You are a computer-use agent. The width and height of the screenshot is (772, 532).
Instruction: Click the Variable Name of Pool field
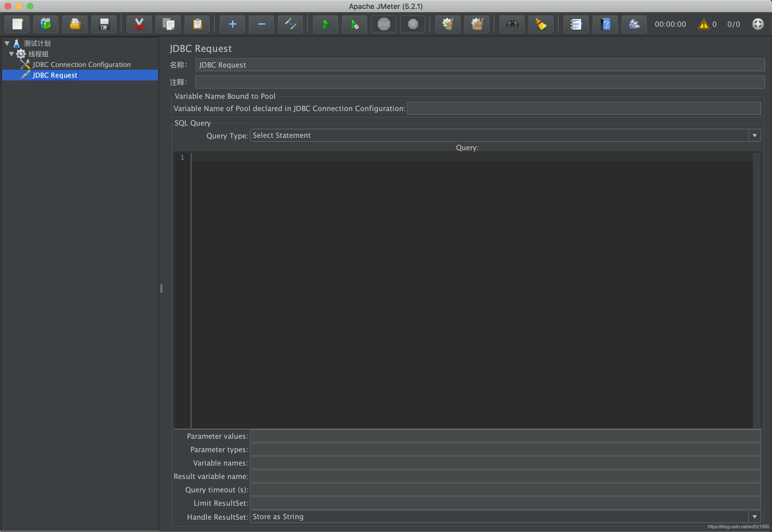tap(584, 108)
